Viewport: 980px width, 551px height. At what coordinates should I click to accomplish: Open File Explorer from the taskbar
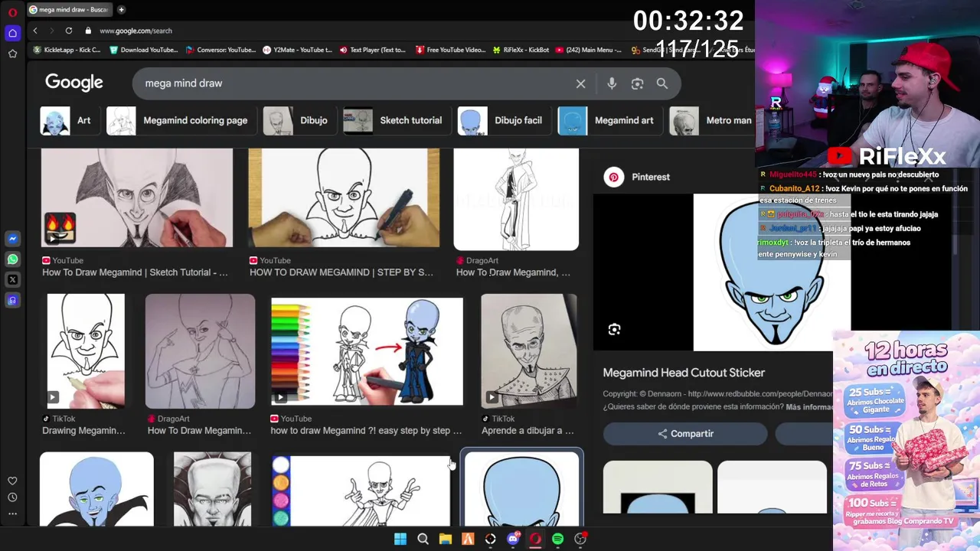[x=445, y=540]
